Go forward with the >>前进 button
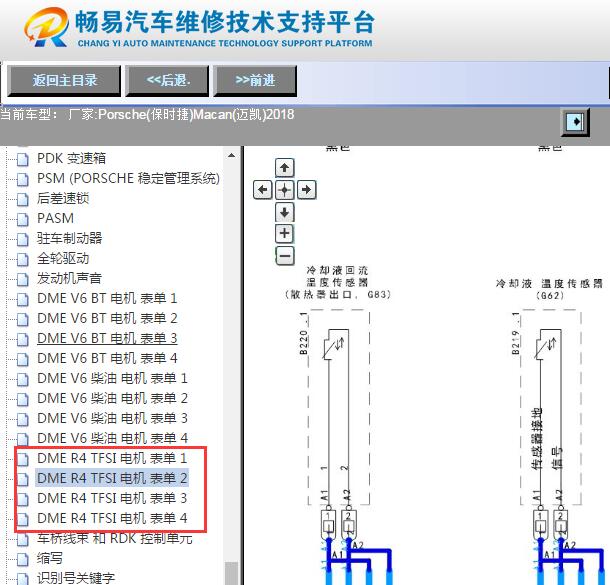The image size is (610, 585). coord(255,81)
